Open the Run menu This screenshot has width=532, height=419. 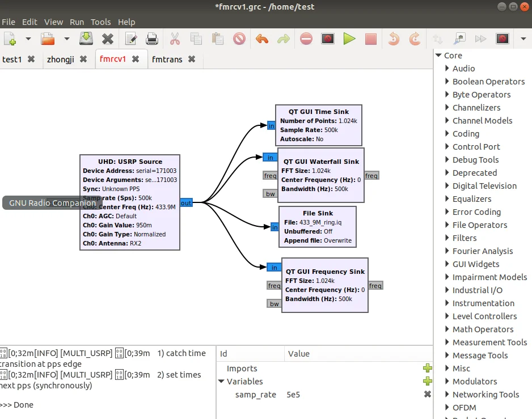77,22
